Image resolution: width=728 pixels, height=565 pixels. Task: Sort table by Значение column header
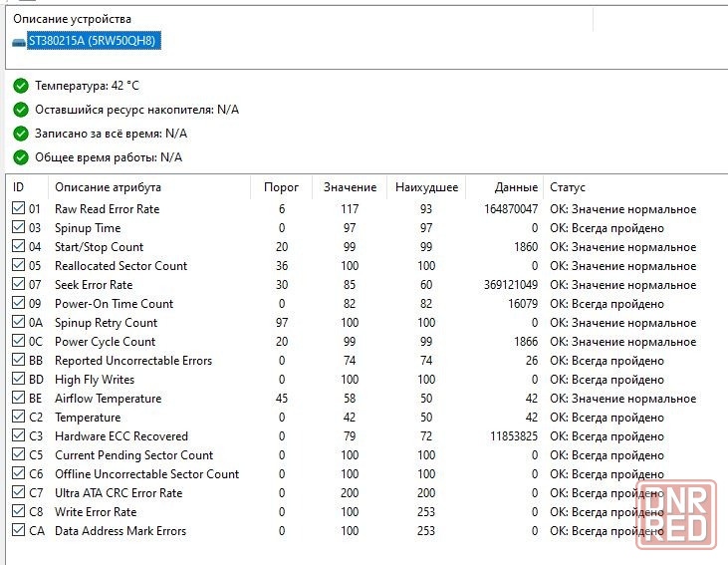pyautogui.click(x=350, y=187)
